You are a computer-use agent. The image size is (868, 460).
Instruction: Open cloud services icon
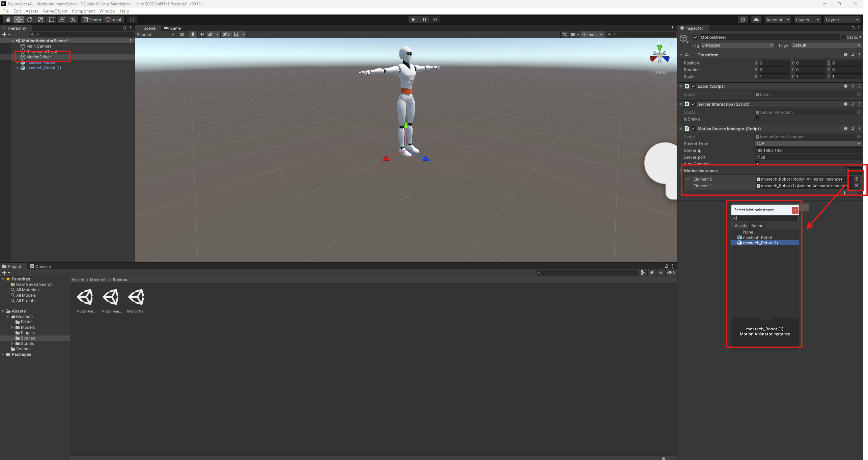tap(756, 20)
